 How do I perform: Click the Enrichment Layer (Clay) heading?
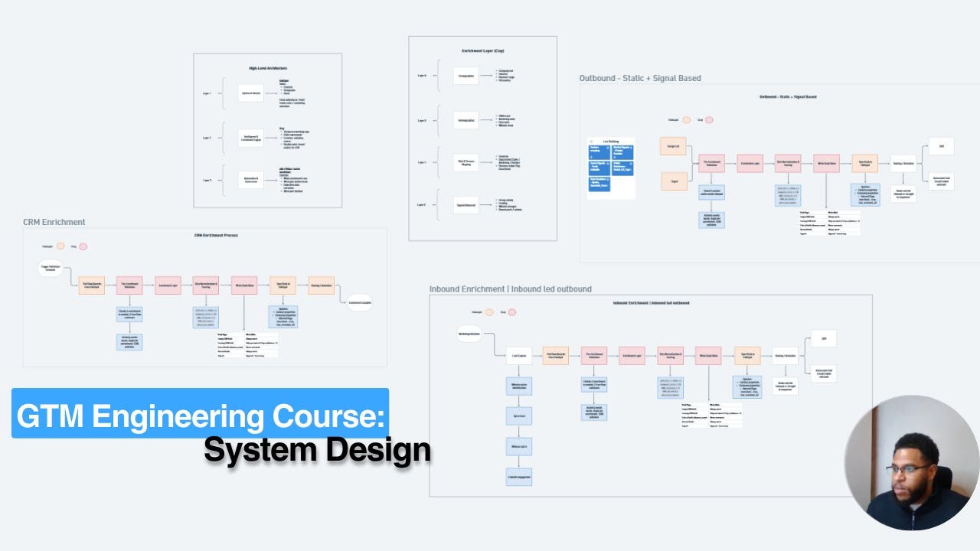482,51
